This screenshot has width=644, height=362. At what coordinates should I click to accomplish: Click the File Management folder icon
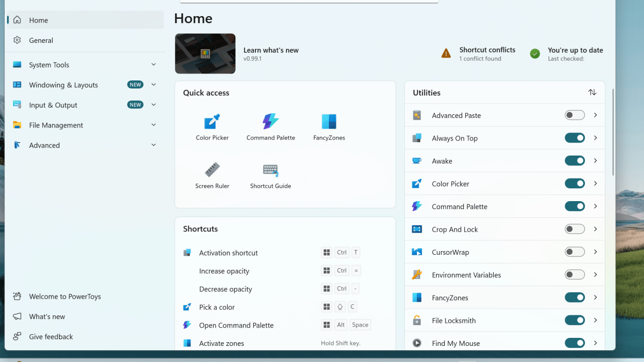click(x=18, y=125)
